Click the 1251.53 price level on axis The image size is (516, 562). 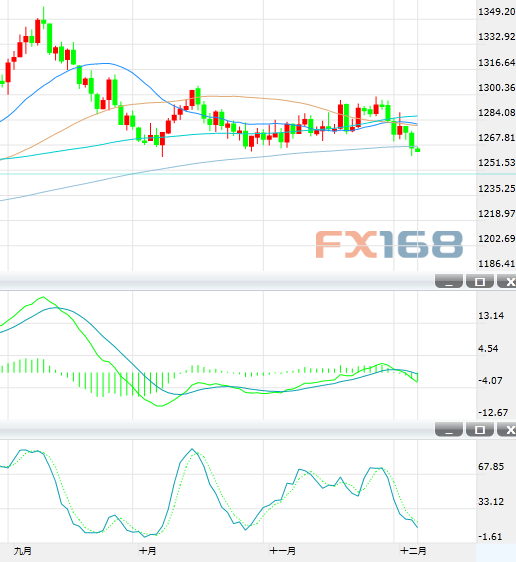[497, 163]
